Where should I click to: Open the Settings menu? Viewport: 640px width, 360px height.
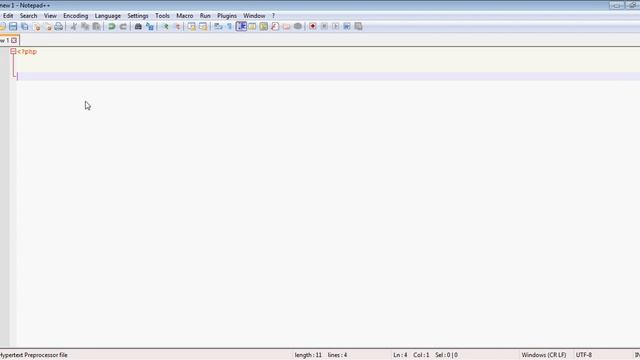[138, 16]
